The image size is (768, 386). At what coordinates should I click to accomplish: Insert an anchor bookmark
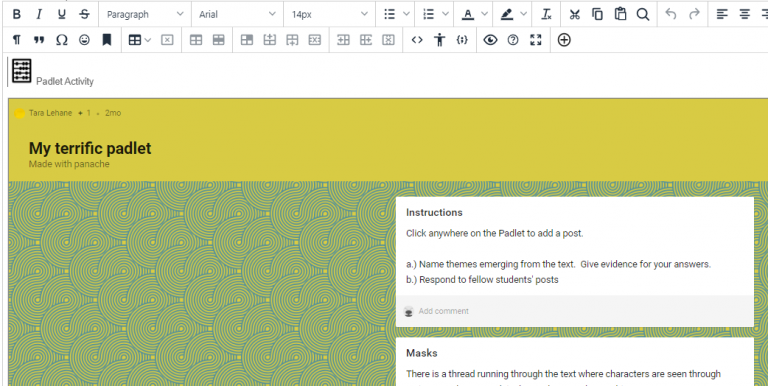pos(107,40)
